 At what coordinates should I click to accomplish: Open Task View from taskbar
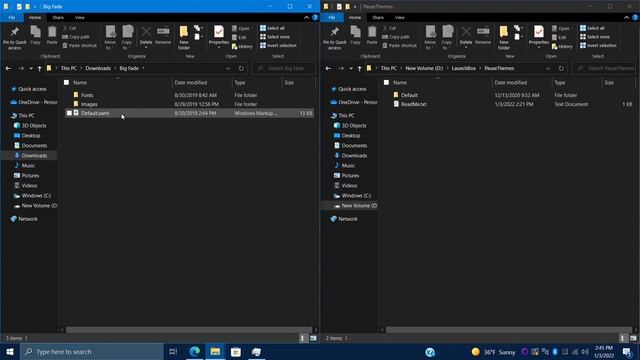tap(173, 351)
